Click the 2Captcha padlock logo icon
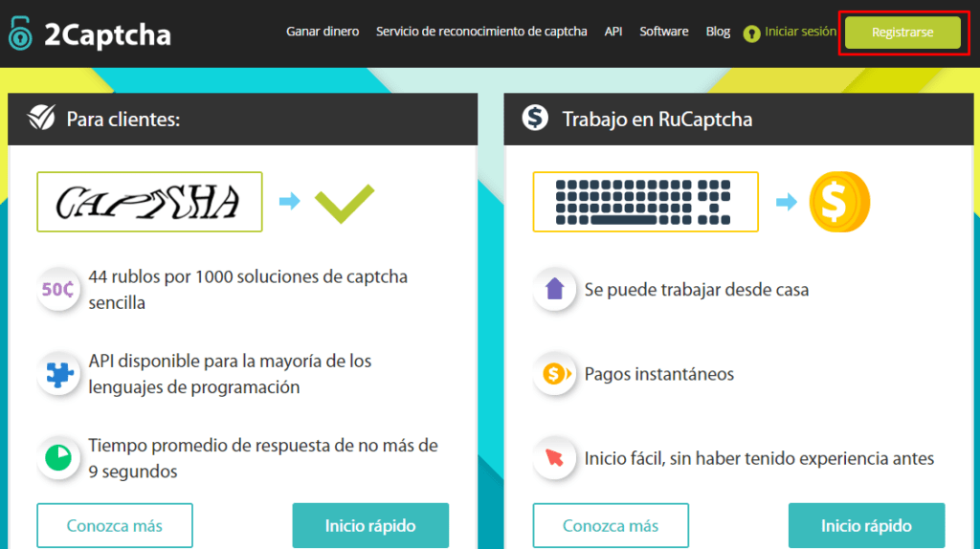980x549 pixels. tap(20, 33)
